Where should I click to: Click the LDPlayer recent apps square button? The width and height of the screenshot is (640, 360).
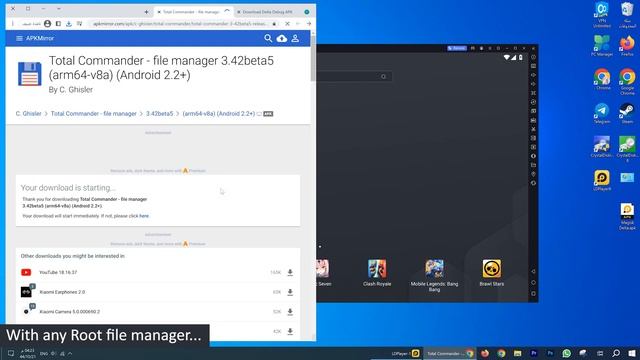pos(533,293)
